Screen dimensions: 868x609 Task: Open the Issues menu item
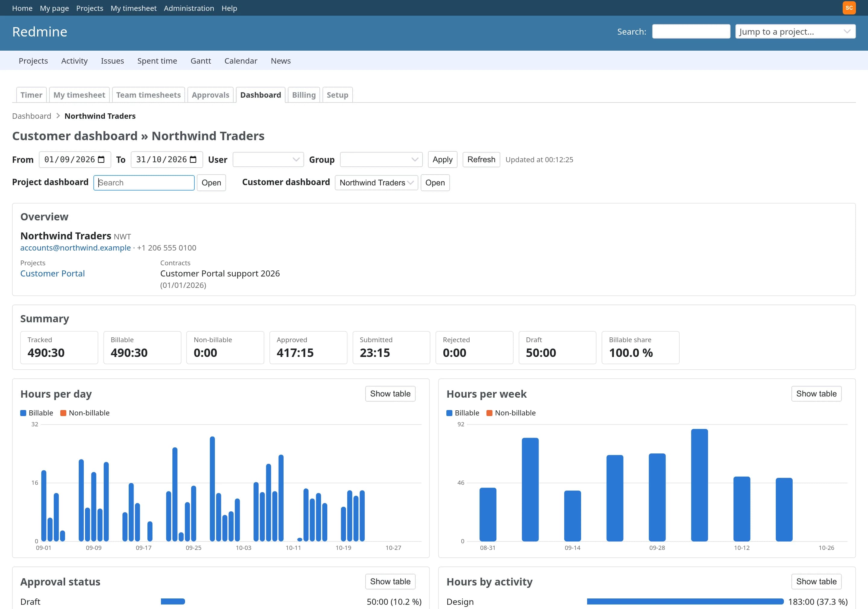(112, 61)
